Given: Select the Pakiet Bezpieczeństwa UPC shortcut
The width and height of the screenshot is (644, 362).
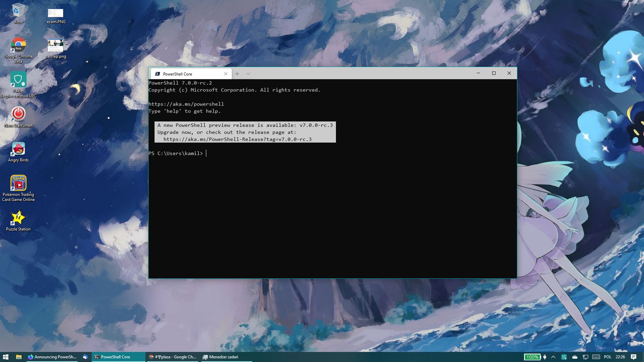Looking at the screenshot, I should (x=18, y=85).
